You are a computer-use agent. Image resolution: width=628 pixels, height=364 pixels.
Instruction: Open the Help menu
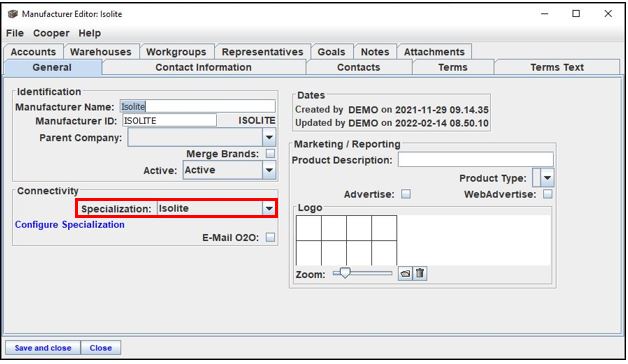tap(89, 33)
